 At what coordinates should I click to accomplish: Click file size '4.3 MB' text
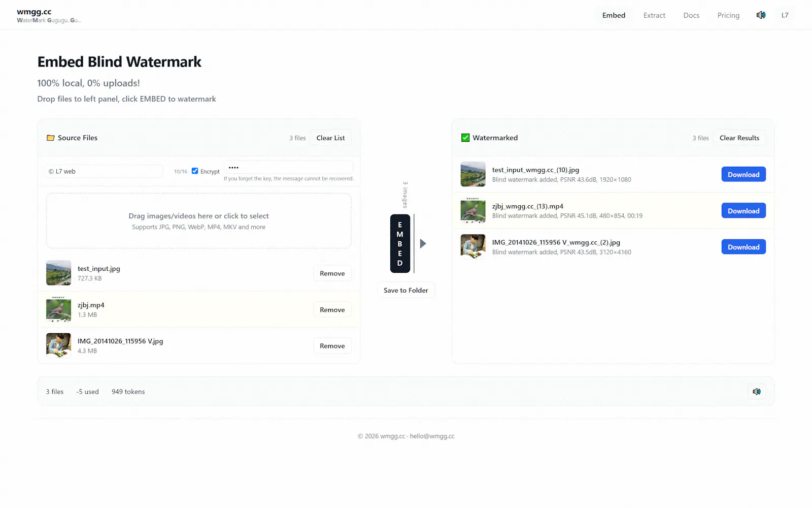click(x=87, y=351)
